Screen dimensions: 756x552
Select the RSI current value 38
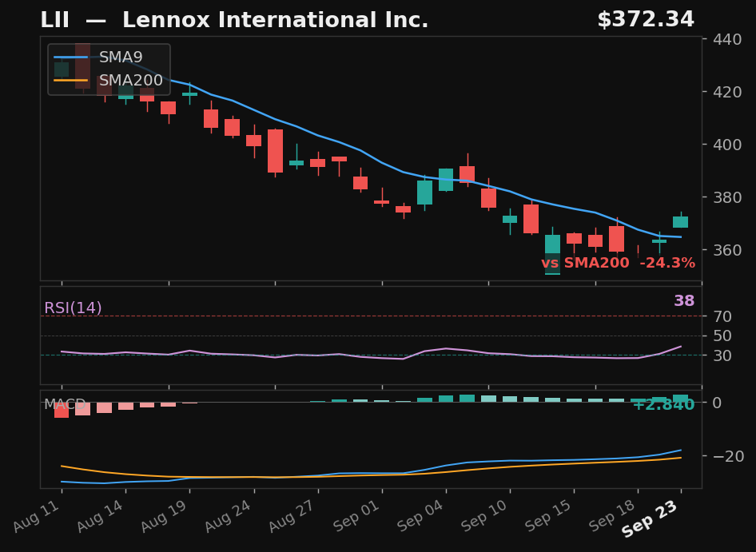684,301
